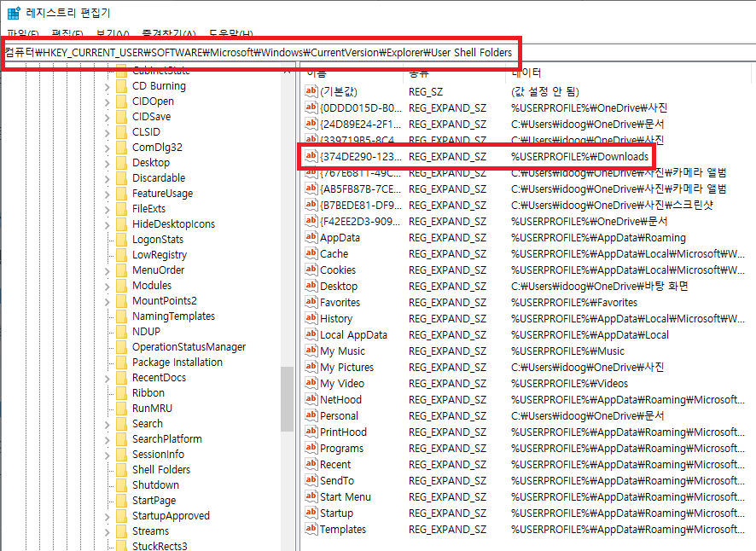The width and height of the screenshot is (756, 551).
Task: Click the string icon beside My Music value
Action: (x=311, y=351)
